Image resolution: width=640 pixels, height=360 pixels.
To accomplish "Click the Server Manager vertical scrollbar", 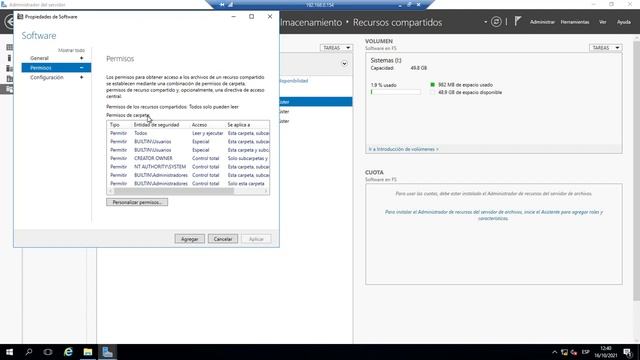I will [x=637, y=171].
